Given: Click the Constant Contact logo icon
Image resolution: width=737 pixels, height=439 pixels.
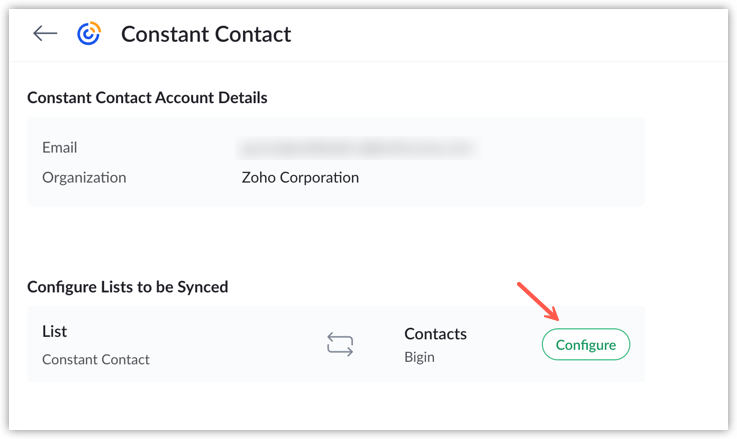Looking at the screenshot, I should tap(89, 34).
